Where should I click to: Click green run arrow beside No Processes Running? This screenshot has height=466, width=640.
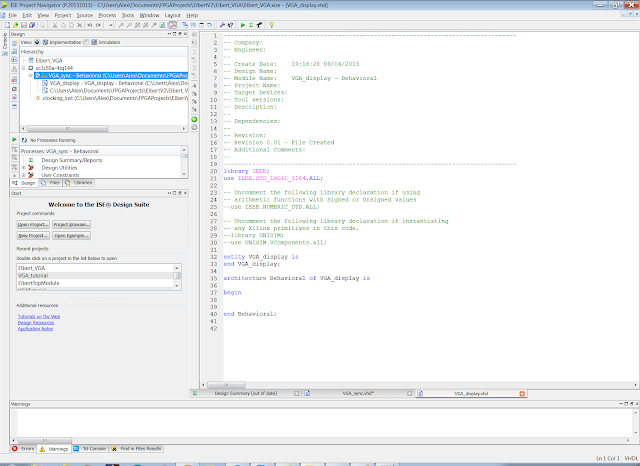click(x=14, y=140)
